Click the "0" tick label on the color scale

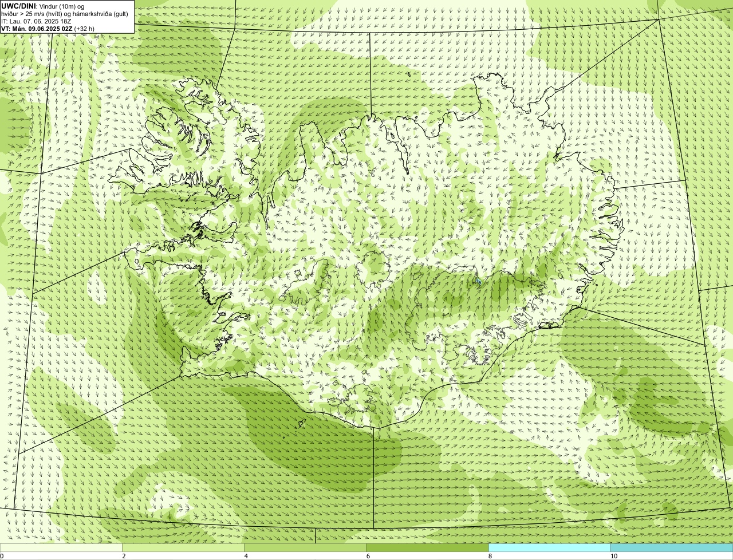2,556
